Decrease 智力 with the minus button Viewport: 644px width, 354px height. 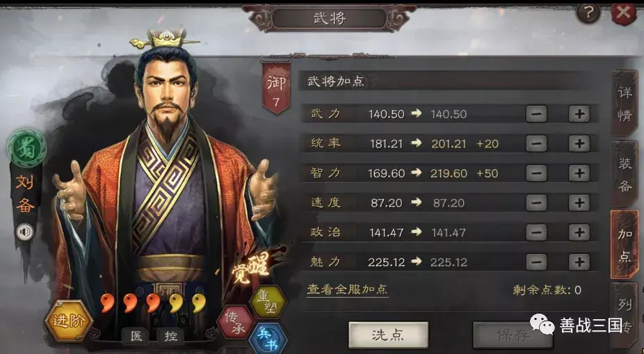(x=536, y=173)
